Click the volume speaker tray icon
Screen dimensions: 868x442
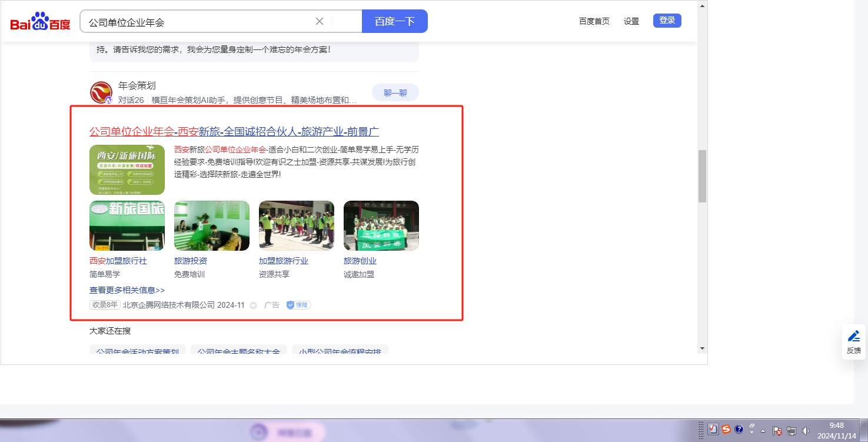pyautogui.click(x=806, y=430)
